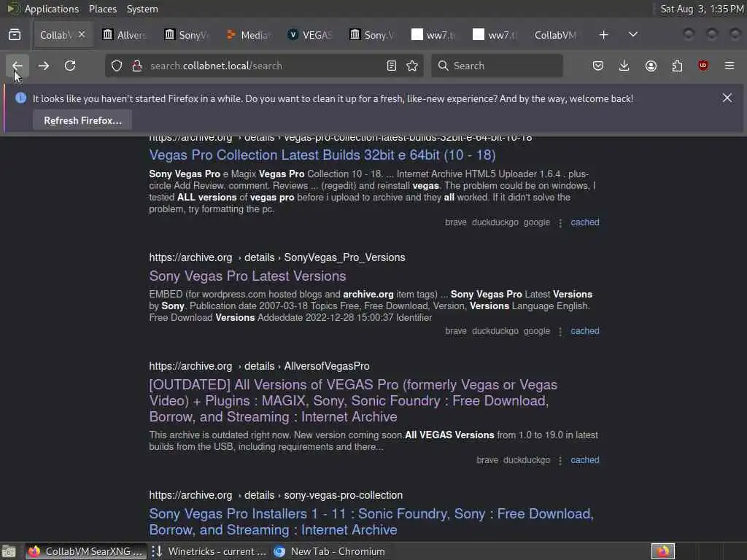Screen dimensions: 747x560
Task: Reload the page with the refresh icon
Action: [x=70, y=66]
